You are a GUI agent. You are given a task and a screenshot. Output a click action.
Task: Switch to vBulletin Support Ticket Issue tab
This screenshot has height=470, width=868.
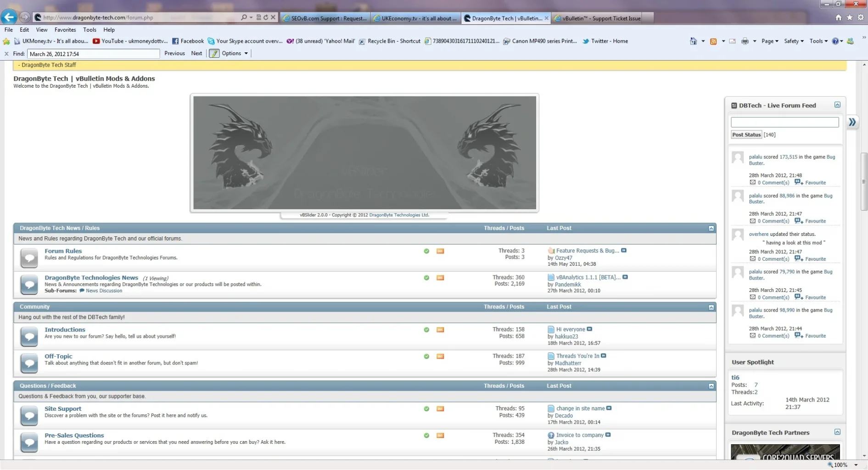[597, 18]
